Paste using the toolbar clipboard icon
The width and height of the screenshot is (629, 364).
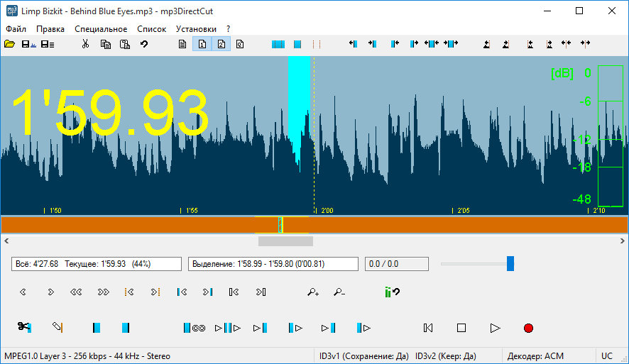(x=125, y=44)
